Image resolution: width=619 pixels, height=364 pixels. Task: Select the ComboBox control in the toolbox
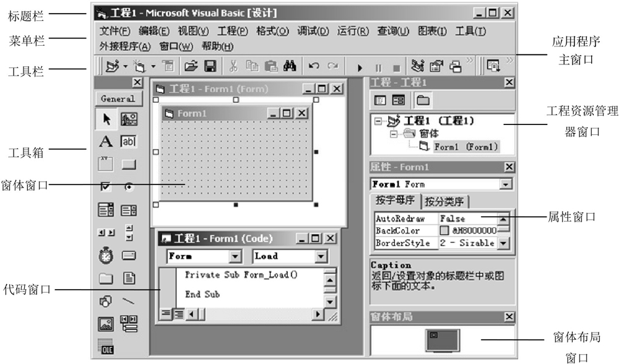tap(105, 210)
